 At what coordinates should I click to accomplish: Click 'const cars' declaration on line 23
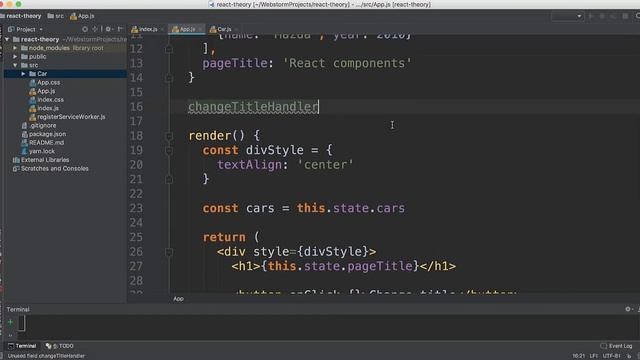(238, 208)
